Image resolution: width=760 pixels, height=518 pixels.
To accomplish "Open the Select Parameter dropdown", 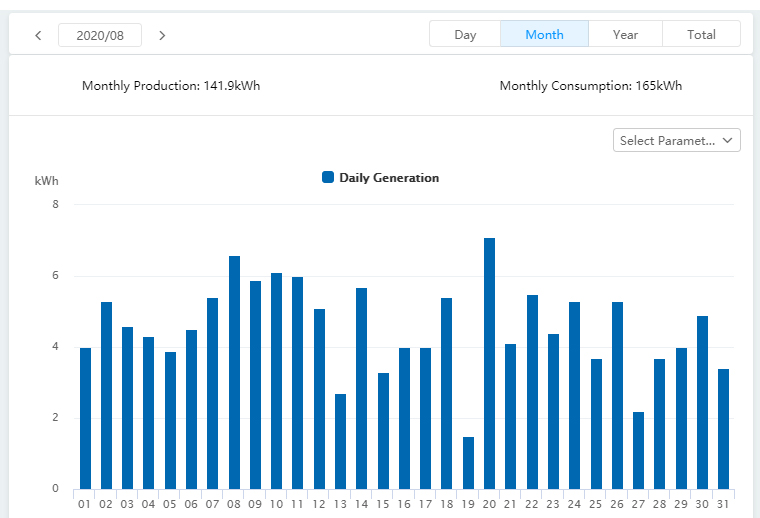I will click(677, 141).
